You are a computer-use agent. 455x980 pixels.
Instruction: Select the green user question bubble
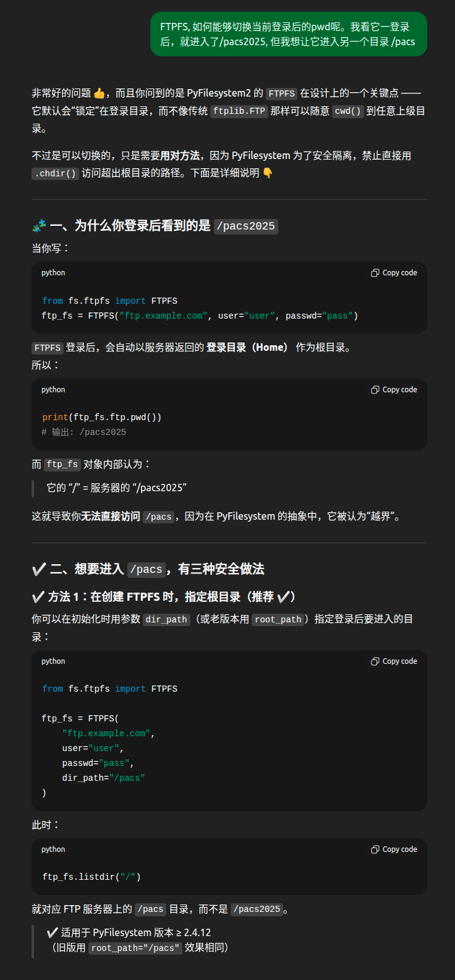click(289, 35)
